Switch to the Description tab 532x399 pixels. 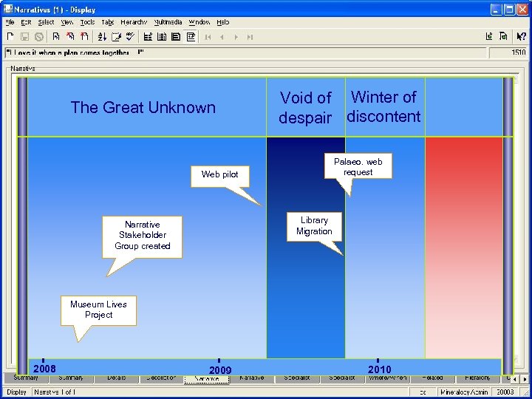tap(161, 378)
